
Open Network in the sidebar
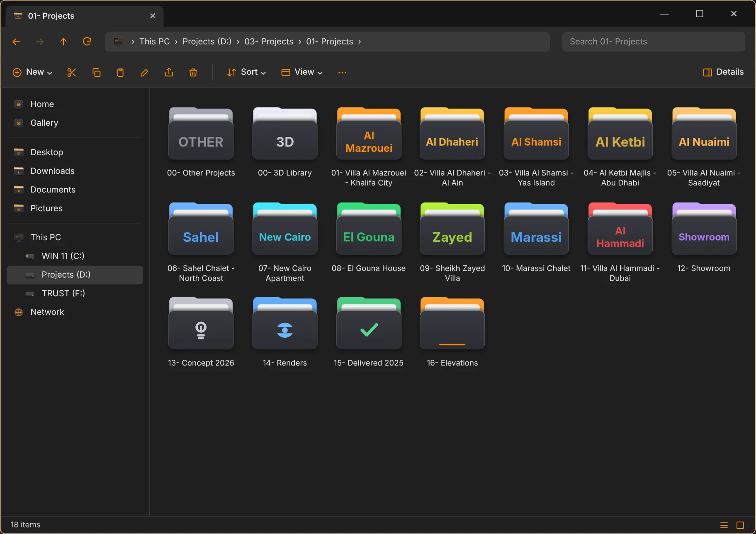(75, 312)
